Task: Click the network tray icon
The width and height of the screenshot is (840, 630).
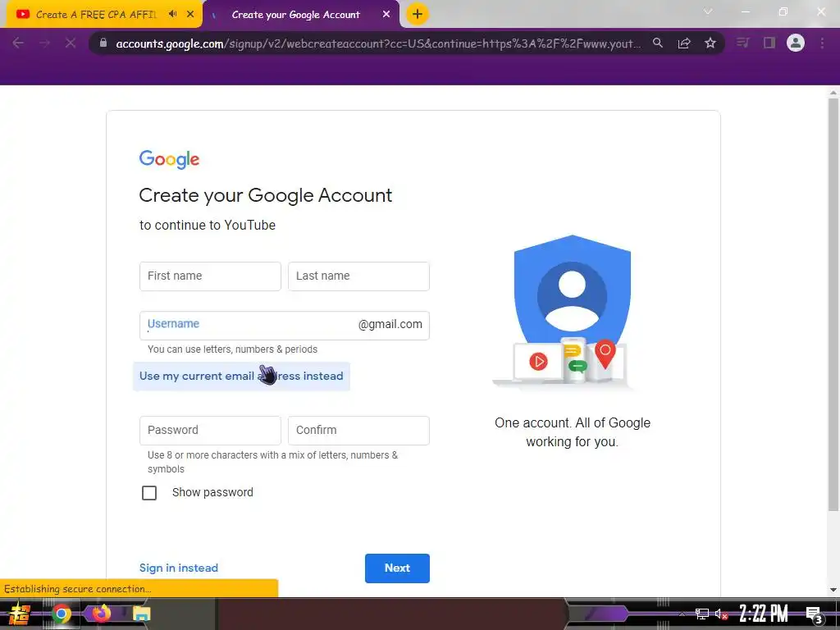Action: pos(702,614)
